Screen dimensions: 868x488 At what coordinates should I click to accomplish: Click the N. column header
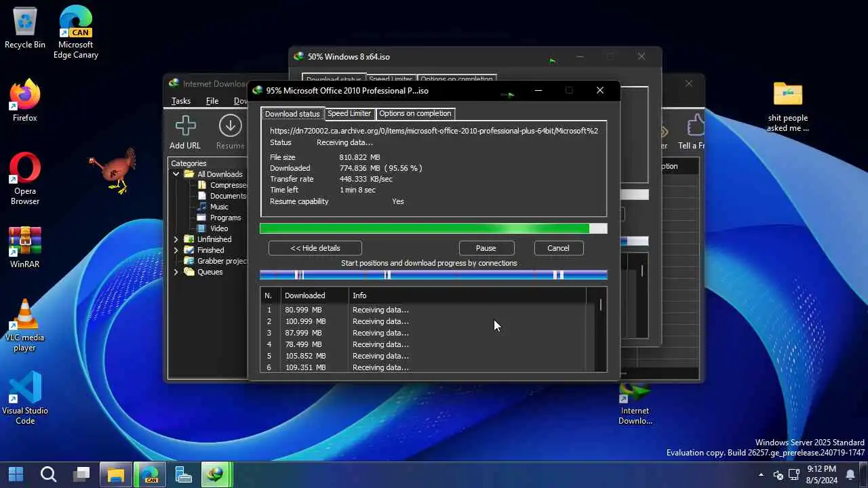271,296
